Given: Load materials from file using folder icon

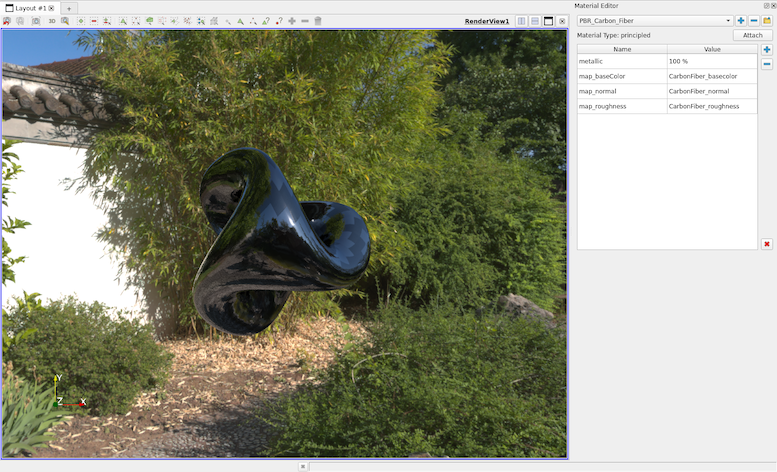Looking at the screenshot, I should pyautogui.click(x=767, y=20).
